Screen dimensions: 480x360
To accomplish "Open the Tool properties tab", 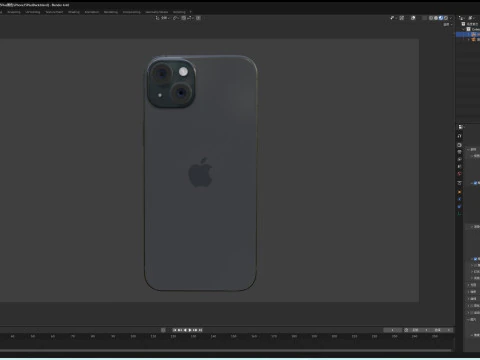I will coord(459,136).
